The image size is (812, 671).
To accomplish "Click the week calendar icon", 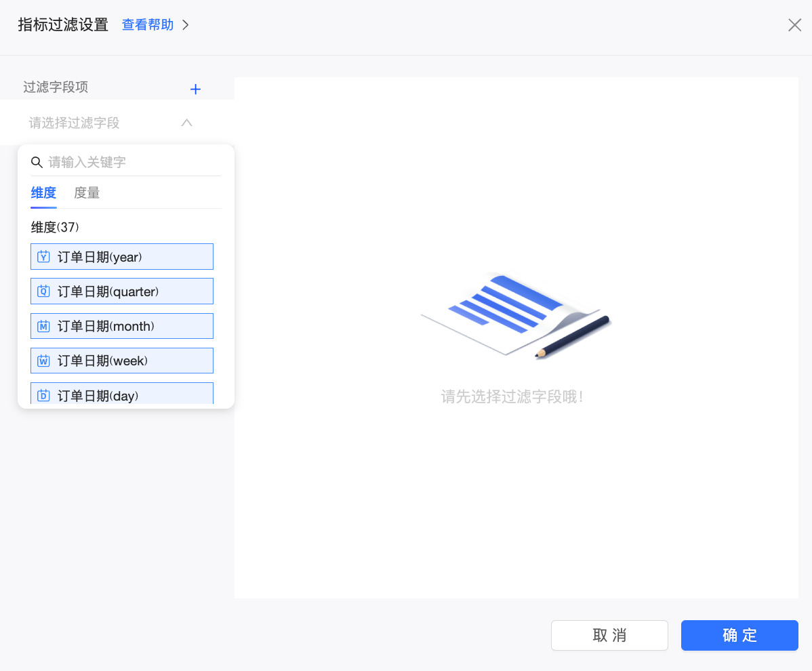I will coord(43,361).
